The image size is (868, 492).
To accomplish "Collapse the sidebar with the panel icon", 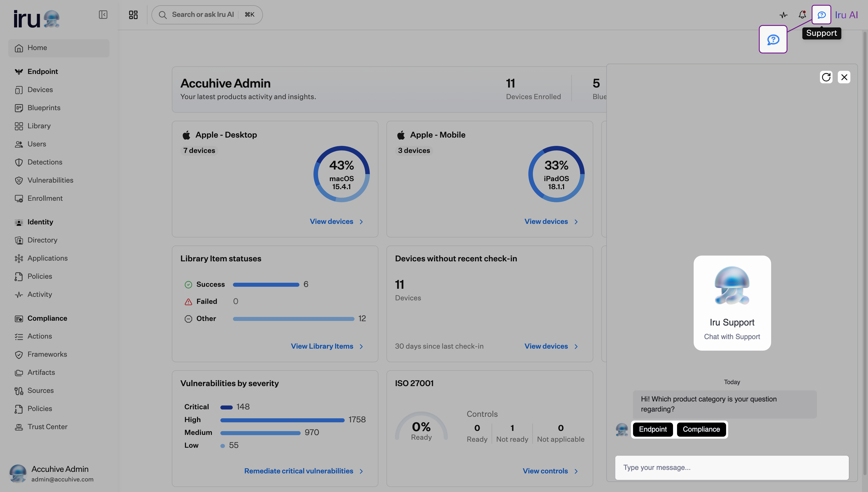I will [103, 15].
